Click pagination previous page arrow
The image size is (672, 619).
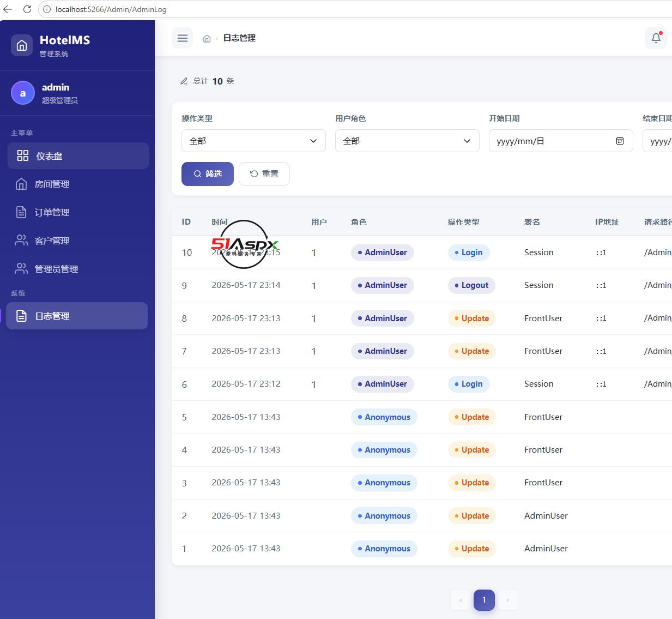coord(461,600)
